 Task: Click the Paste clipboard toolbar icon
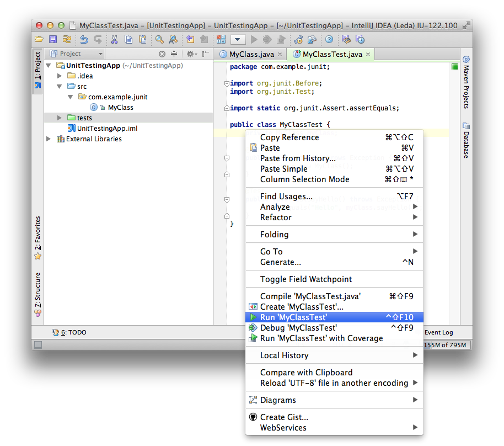(x=142, y=39)
